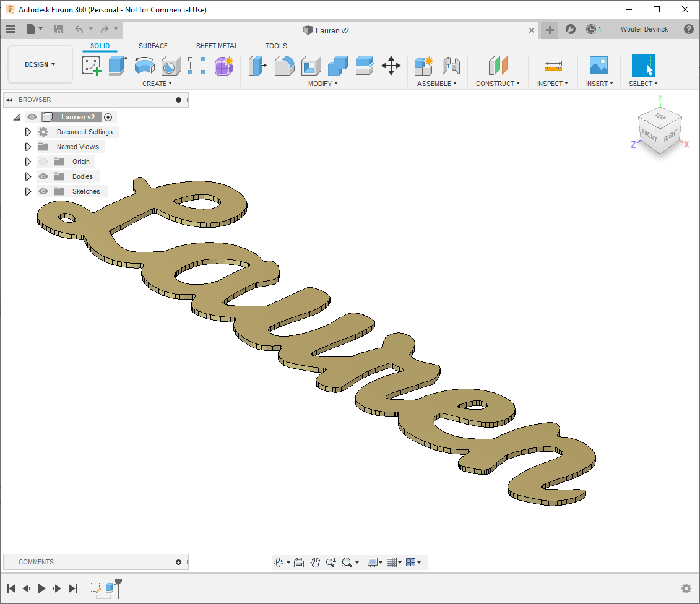Open the CREATE dropdown menu
This screenshot has width=700, height=604.
[157, 84]
